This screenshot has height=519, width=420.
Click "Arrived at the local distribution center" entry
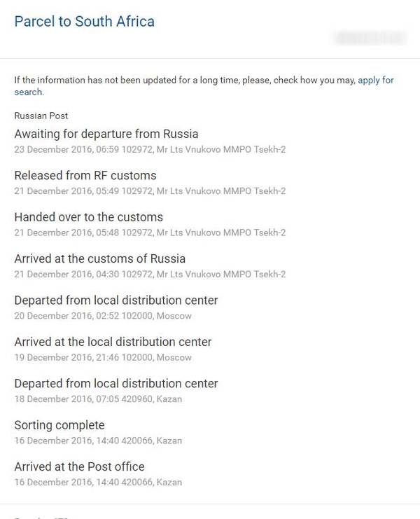point(113,342)
